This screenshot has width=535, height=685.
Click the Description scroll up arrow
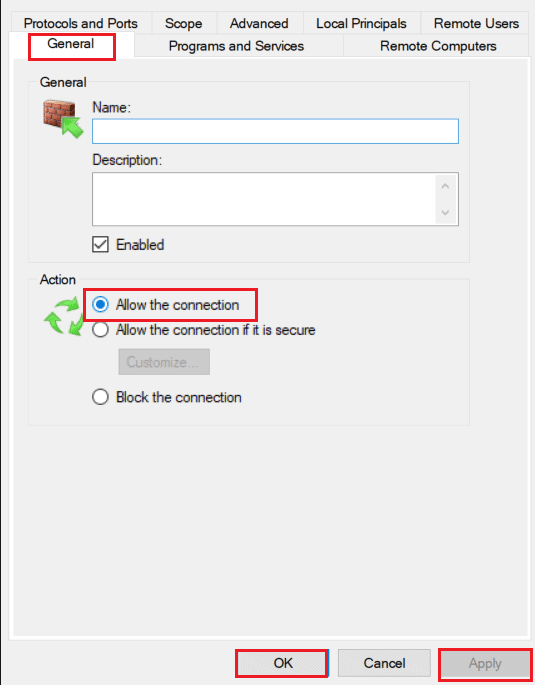pyautogui.click(x=445, y=187)
